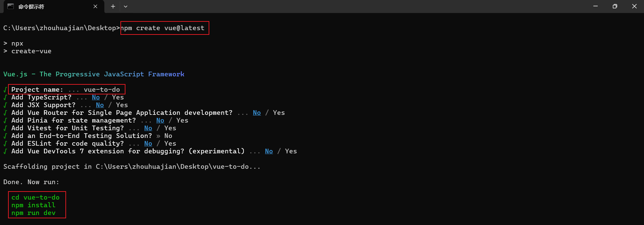Click No for Vue Router prompt
Viewport: 644px width, 225px height.
pos(257,113)
